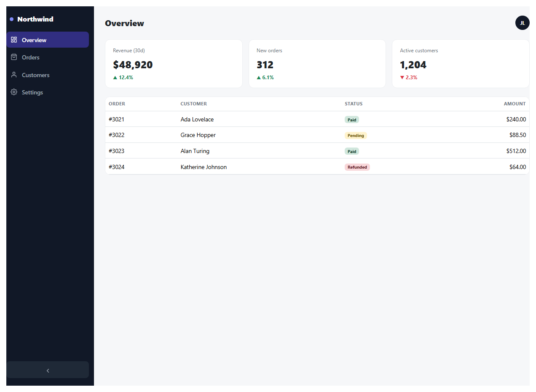The width and height of the screenshot is (536, 392).
Task: Click the Orders shopping bag icon
Action: click(14, 57)
